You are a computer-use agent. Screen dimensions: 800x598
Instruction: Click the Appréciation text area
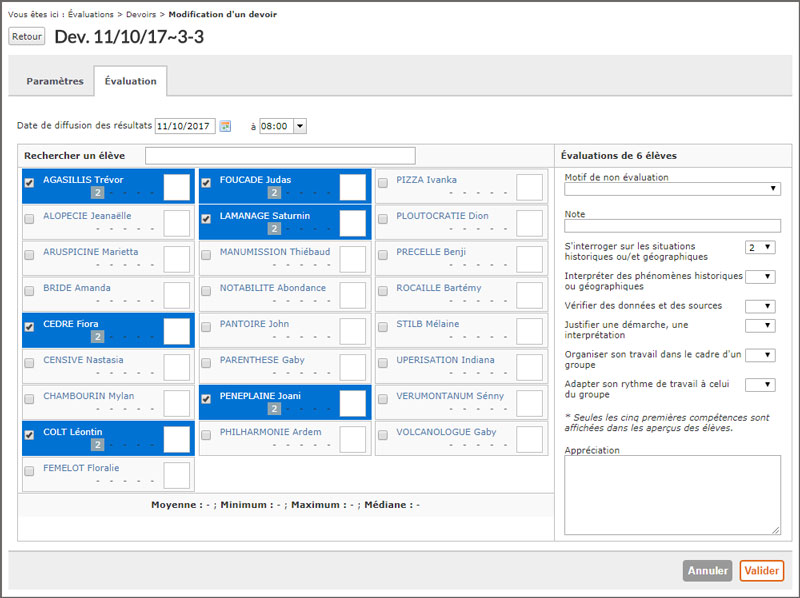tap(671, 496)
